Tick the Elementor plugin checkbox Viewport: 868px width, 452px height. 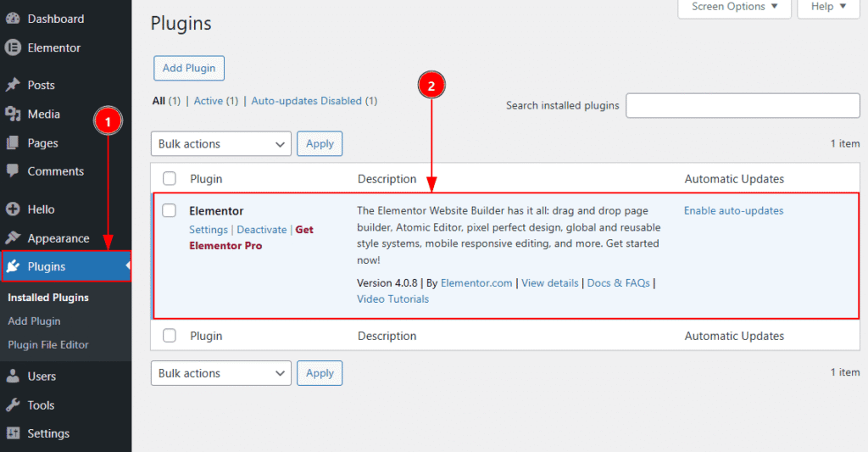(x=169, y=210)
